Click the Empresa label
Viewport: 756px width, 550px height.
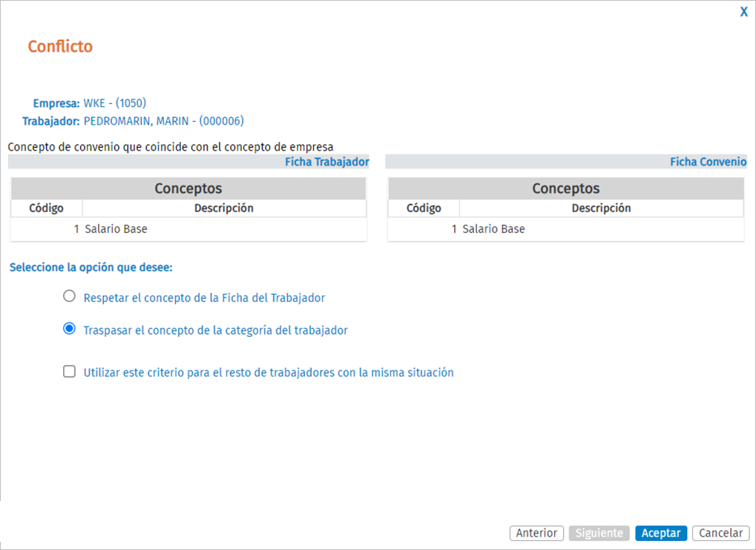point(56,103)
